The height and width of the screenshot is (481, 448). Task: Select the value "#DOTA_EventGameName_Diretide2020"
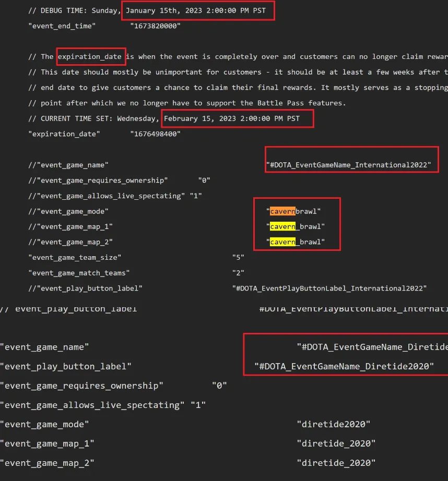[344, 367]
